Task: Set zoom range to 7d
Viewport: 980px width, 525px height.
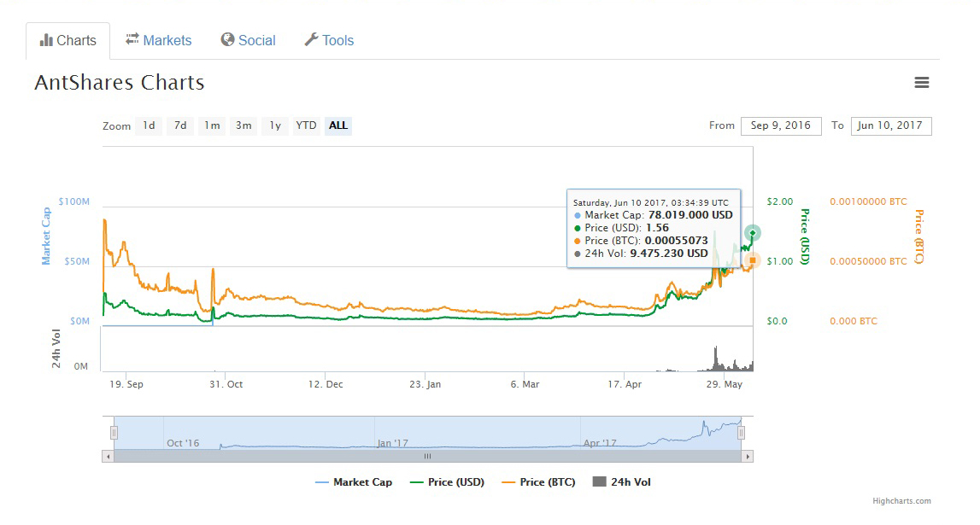Action: point(180,125)
